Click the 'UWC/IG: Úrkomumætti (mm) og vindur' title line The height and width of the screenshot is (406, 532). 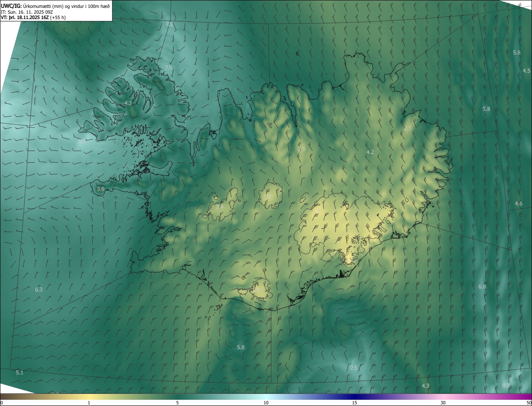point(55,6)
